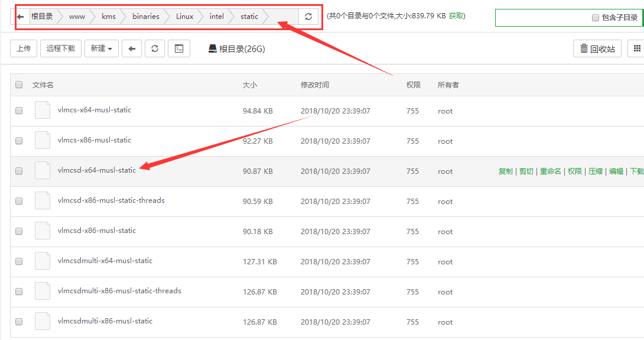Open file name vlmcsd-x64-musl-static
Viewport: 644px width, 340px height.
(x=97, y=170)
